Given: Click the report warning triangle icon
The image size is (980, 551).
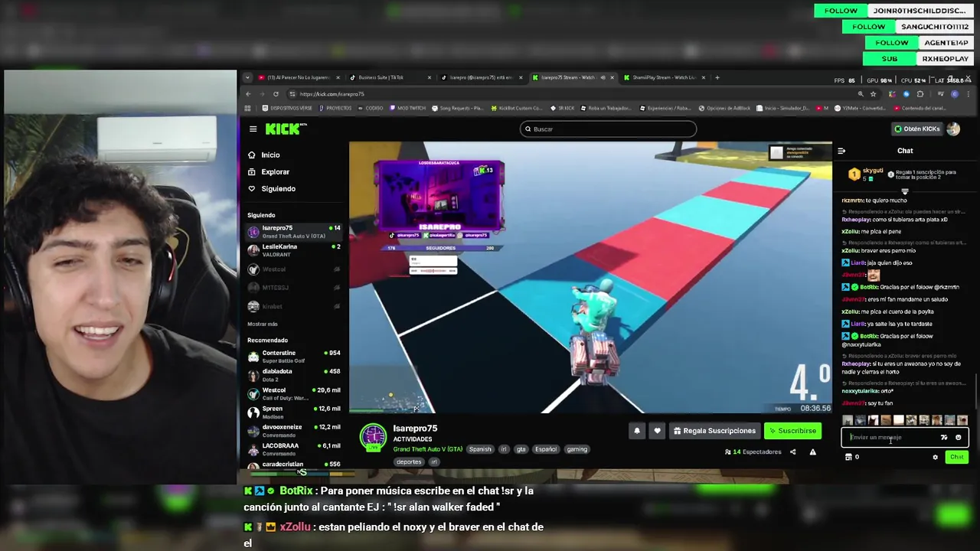Looking at the screenshot, I should point(812,452).
